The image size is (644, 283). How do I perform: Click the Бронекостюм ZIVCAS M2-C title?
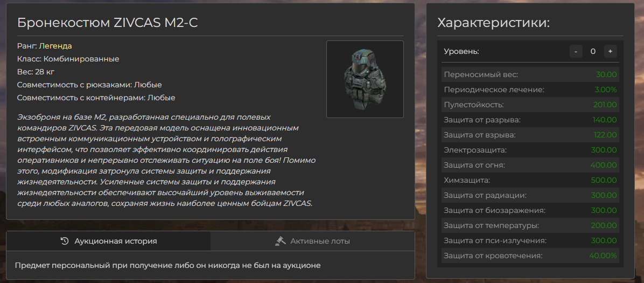coord(108,23)
